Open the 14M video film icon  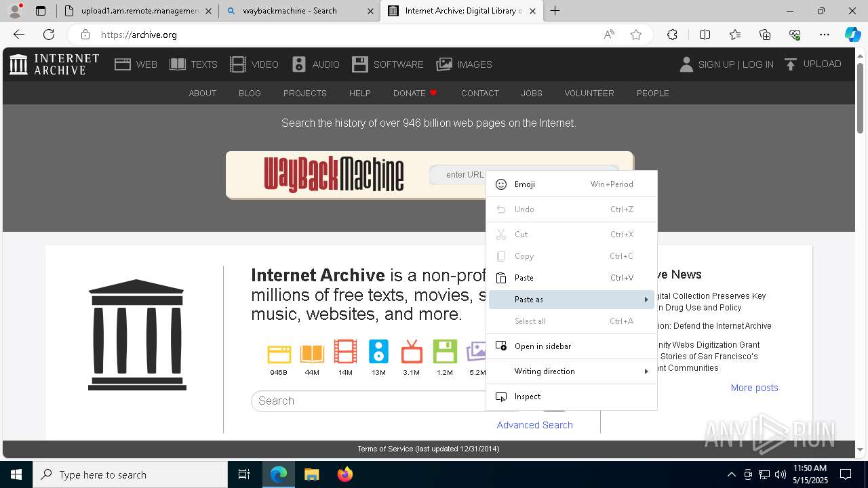[x=345, y=352]
